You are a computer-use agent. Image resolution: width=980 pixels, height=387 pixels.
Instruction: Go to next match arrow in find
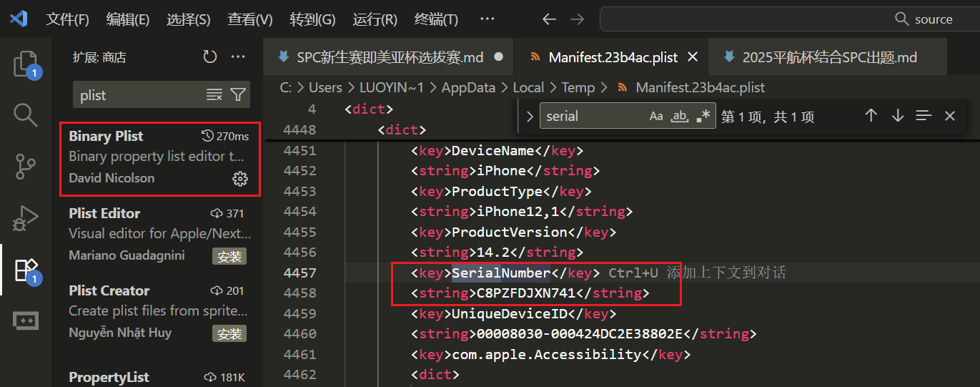[898, 116]
